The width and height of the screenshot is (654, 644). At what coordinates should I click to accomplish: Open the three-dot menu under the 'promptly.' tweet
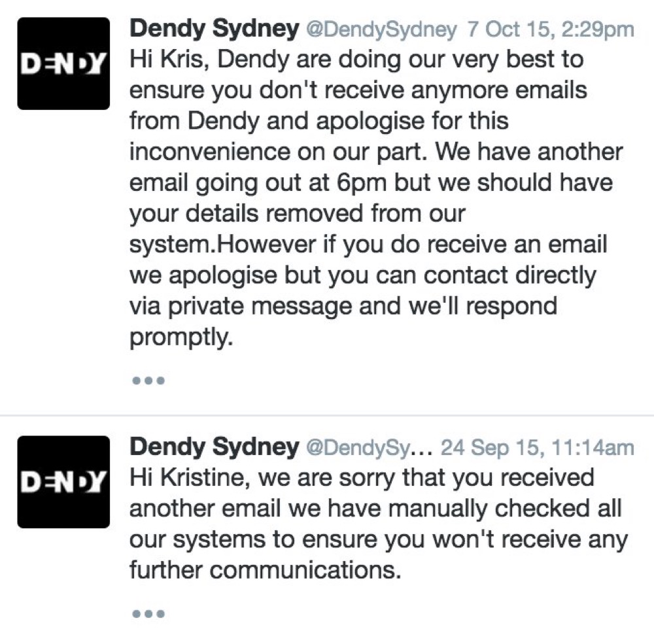pos(148,381)
